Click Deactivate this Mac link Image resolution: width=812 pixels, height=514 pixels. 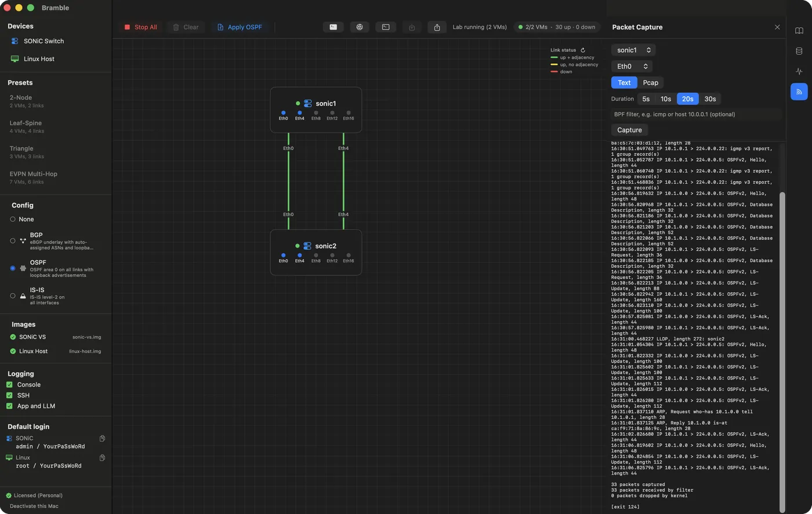click(x=34, y=506)
